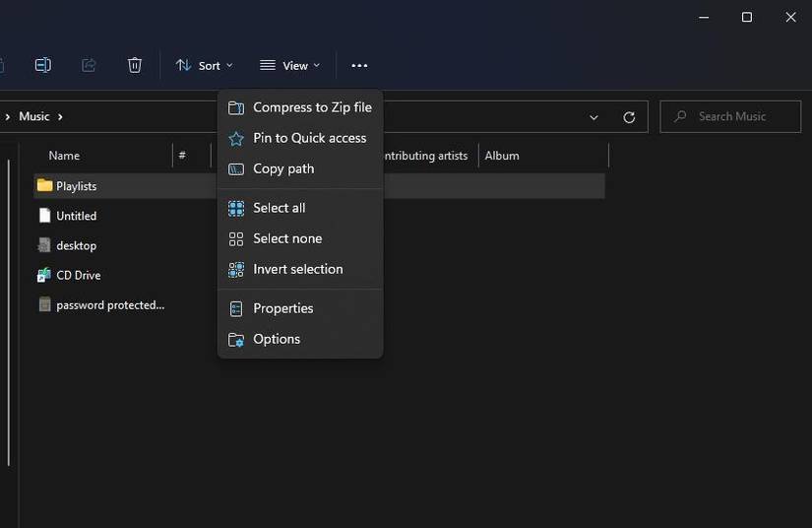Open the See more ellipsis menu
The height and width of the screenshot is (528, 812).
359,66
